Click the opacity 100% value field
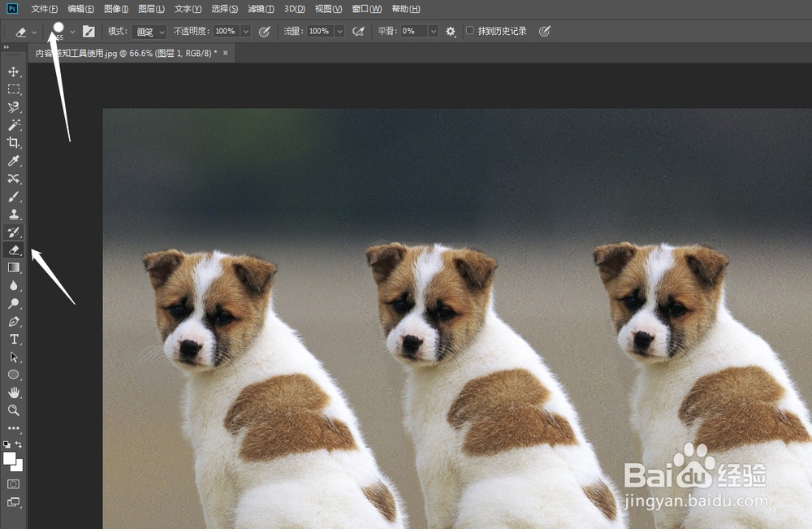The image size is (812, 529). point(227,31)
